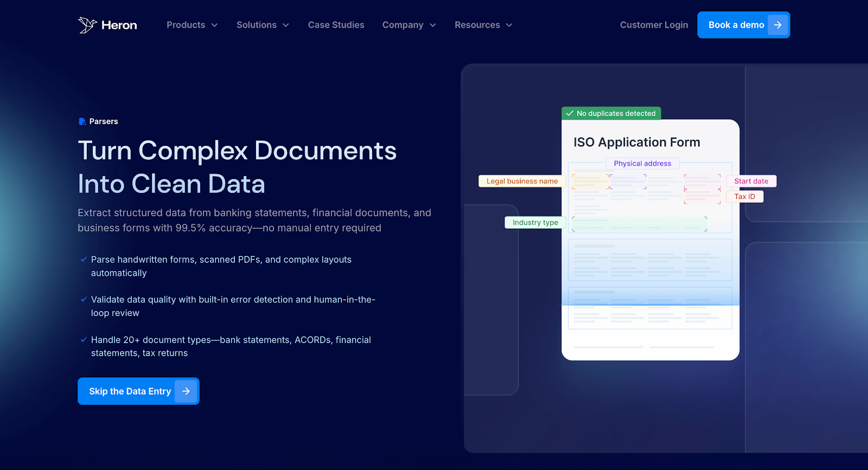868x470 pixels.
Task: Click the 99.5% accuracy description text
Action: click(254, 220)
